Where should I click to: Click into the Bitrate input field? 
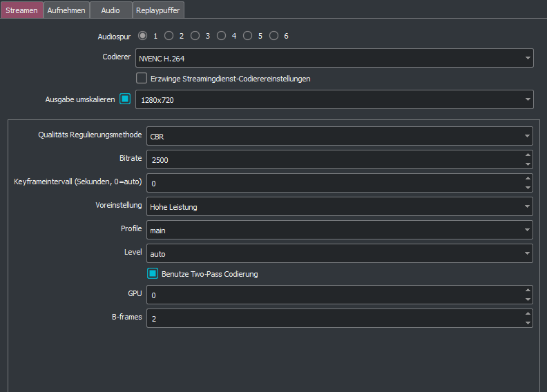coord(332,159)
